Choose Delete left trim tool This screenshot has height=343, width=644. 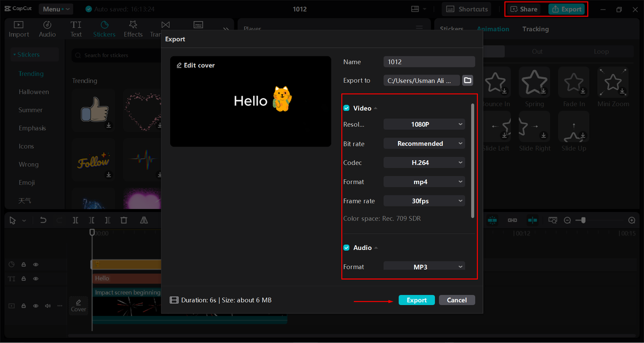(92, 221)
